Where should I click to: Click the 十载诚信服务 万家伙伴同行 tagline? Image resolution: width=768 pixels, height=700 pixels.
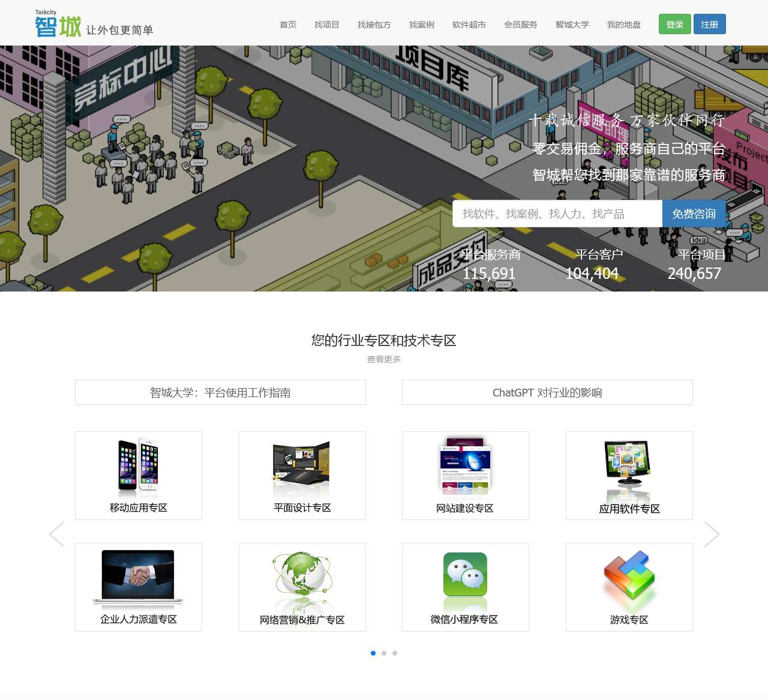627,121
